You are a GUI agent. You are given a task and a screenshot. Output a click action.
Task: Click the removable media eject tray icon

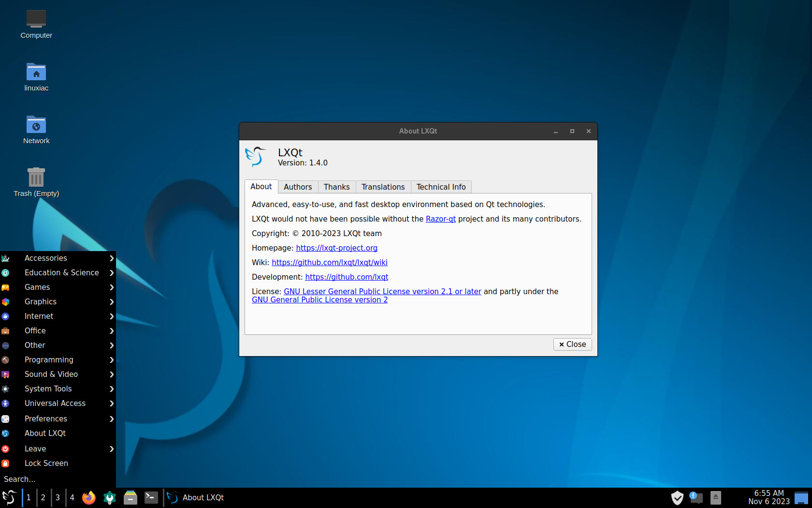coord(716,497)
